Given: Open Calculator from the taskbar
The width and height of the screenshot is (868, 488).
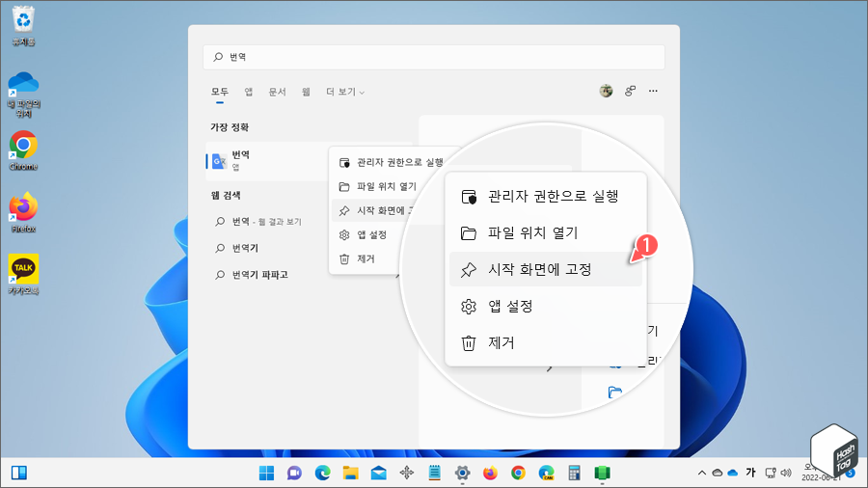Looking at the screenshot, I should click(574, 474).
